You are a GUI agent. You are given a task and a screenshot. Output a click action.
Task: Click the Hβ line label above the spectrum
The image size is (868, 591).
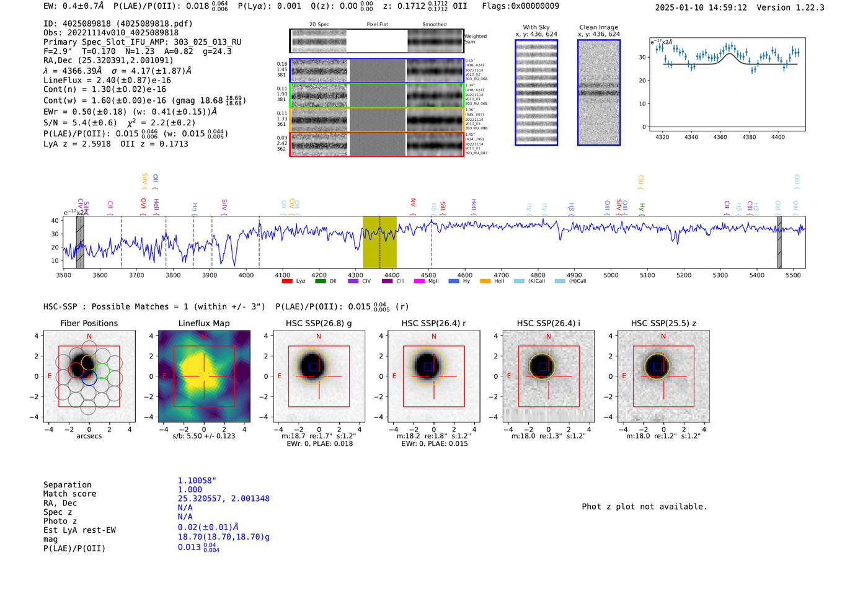(x=571, y=208)
